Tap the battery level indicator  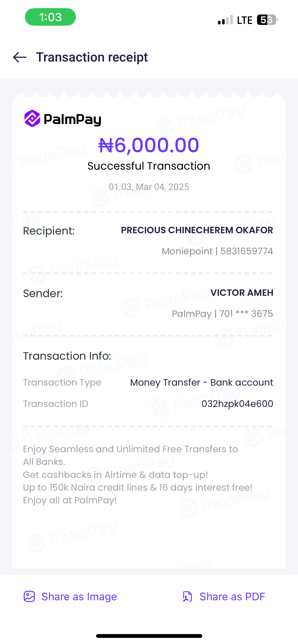[267, 20]
